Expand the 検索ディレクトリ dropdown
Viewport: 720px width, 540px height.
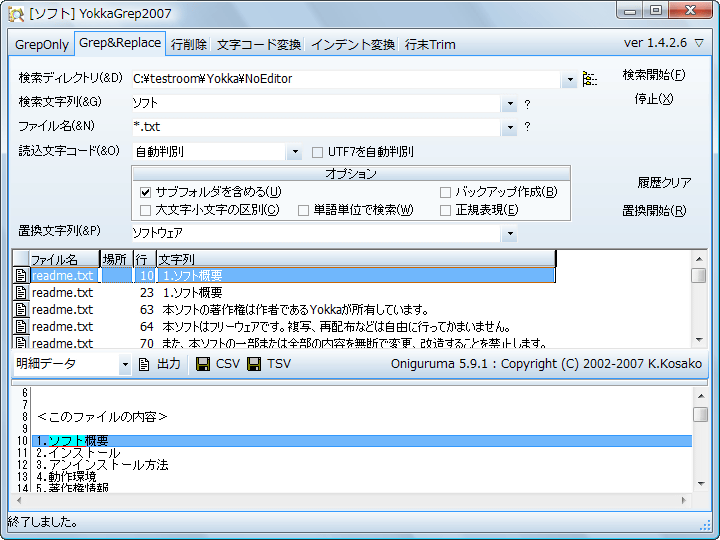(569, 79)
